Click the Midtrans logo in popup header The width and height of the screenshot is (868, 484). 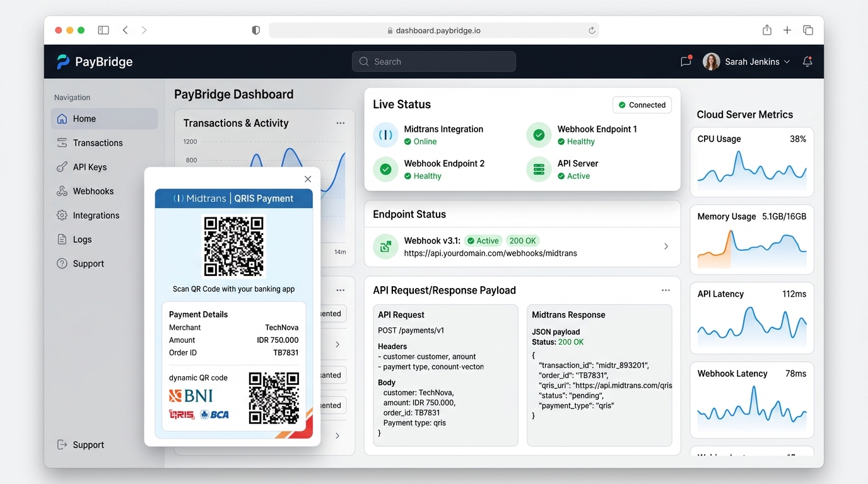(x=199, y=199)
